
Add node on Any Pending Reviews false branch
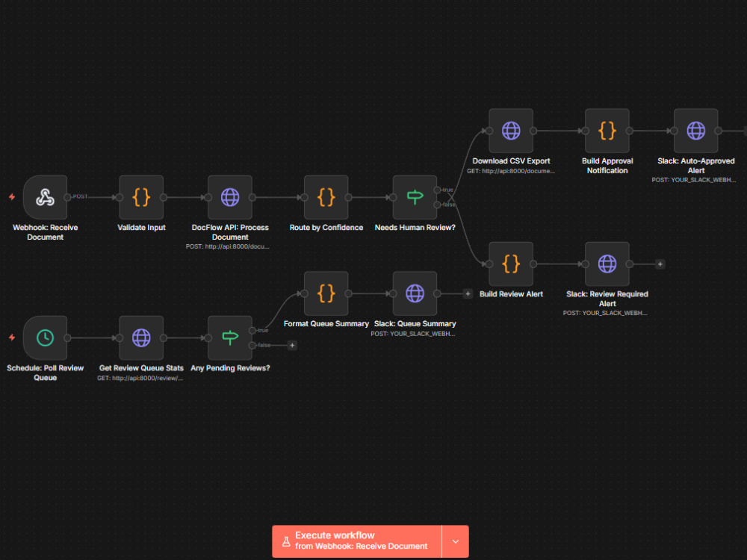tap(292, 345)
